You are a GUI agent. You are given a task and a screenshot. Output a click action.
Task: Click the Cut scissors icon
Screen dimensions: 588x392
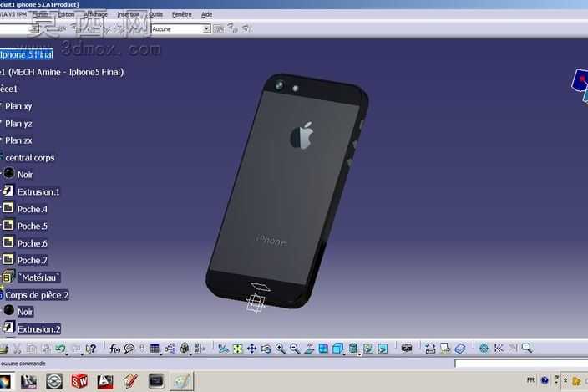(18, 349)
